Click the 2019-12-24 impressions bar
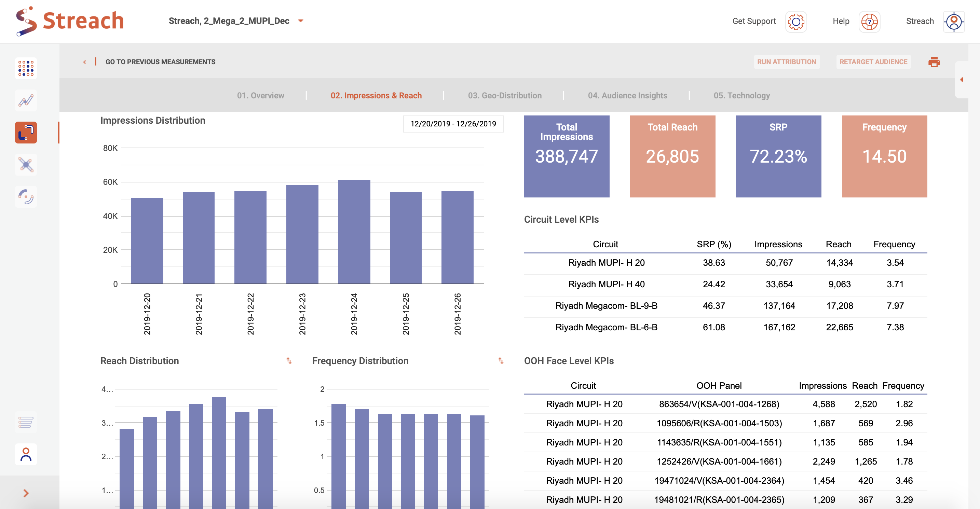The height and width of the screenshot is (509, 980). click(x=354, y=232)
